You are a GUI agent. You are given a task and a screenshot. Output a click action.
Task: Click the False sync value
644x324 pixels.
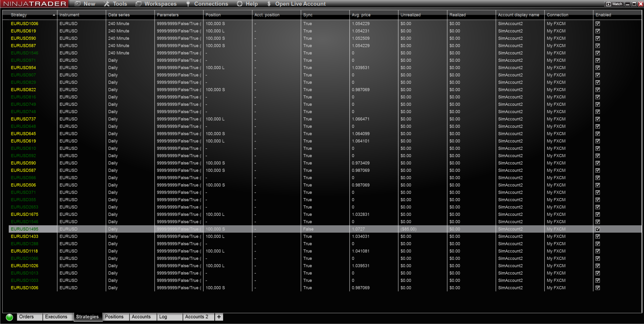click(x=308, y=229)
